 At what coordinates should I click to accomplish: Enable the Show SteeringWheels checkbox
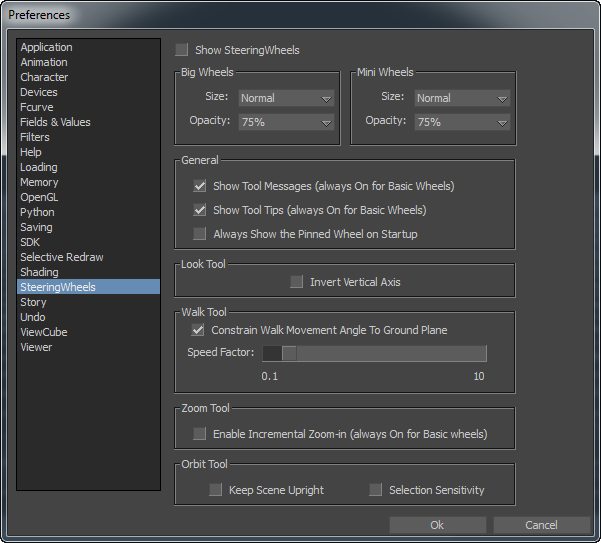point(181,50)
